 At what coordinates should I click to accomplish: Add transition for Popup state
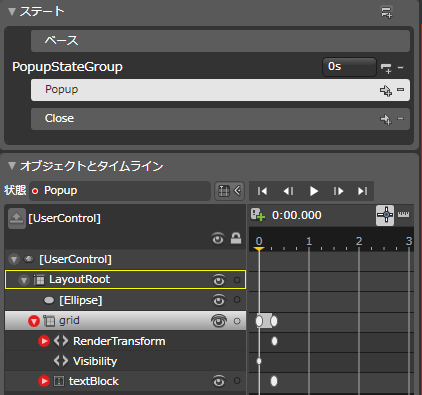[386, 90]
